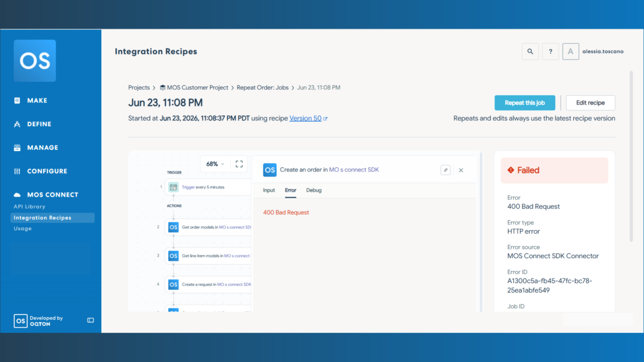644x362 pixels.
Task: Click Error source MOS Connect SDK Connector
Action: coord(553,256)
